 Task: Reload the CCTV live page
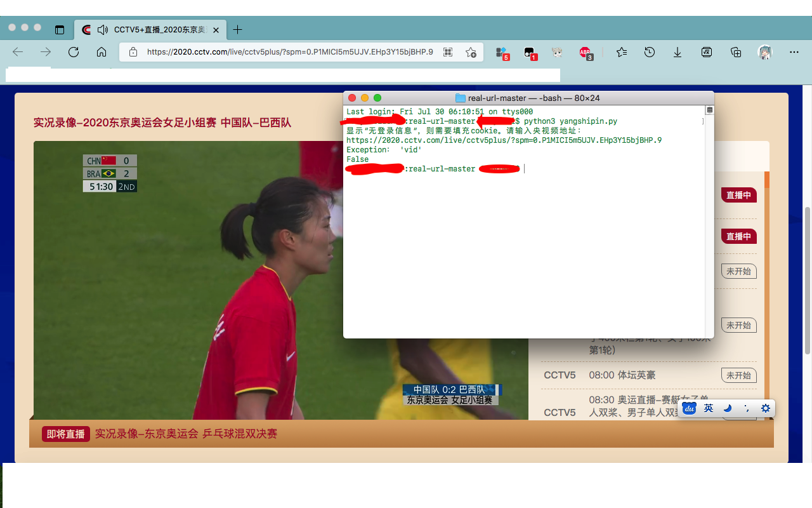click(73, 52)
